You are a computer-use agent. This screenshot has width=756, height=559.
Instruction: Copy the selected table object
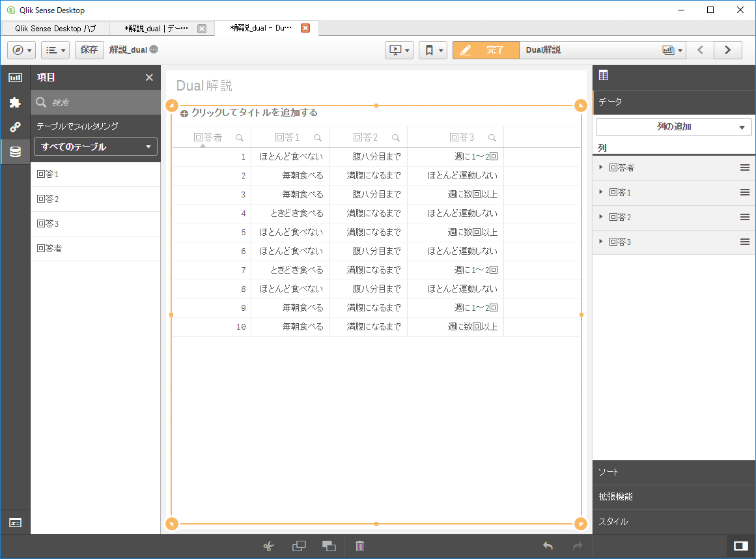pos(299,546)
